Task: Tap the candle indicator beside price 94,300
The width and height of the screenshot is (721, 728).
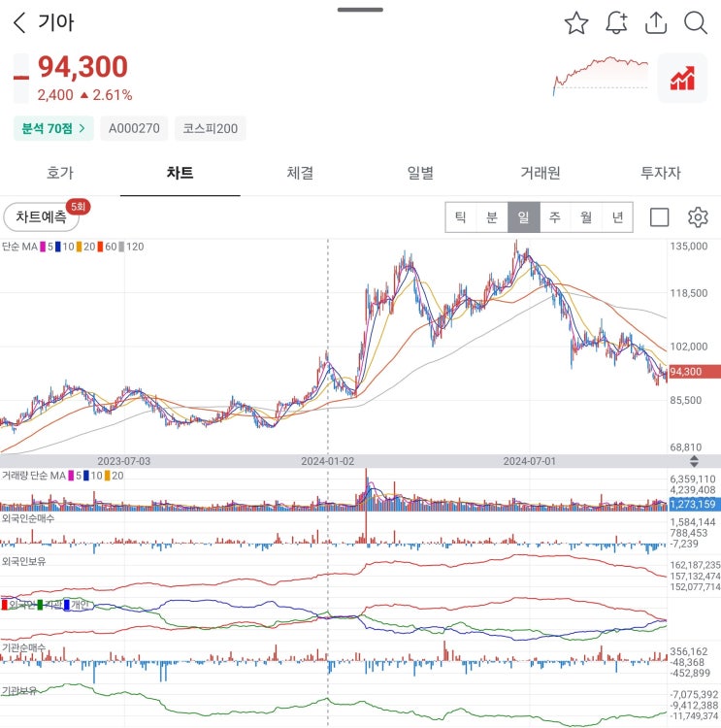Action: click(21, 78)
